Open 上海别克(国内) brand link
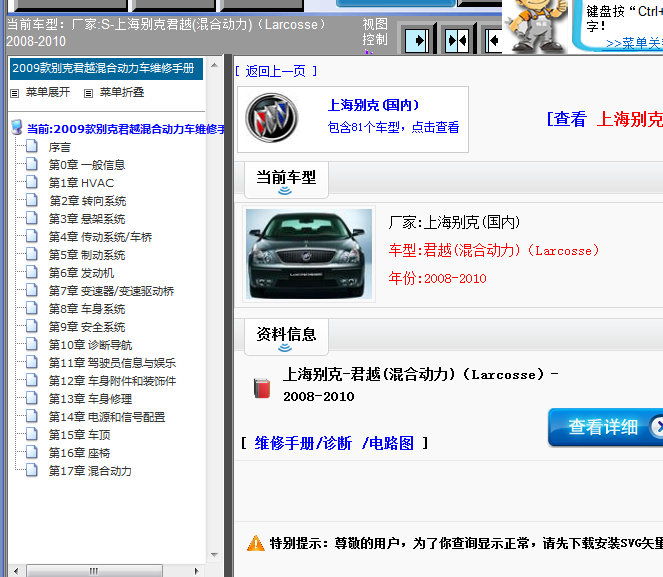The height and width of the screenshot is (577, 663). [x=373, y=105]
